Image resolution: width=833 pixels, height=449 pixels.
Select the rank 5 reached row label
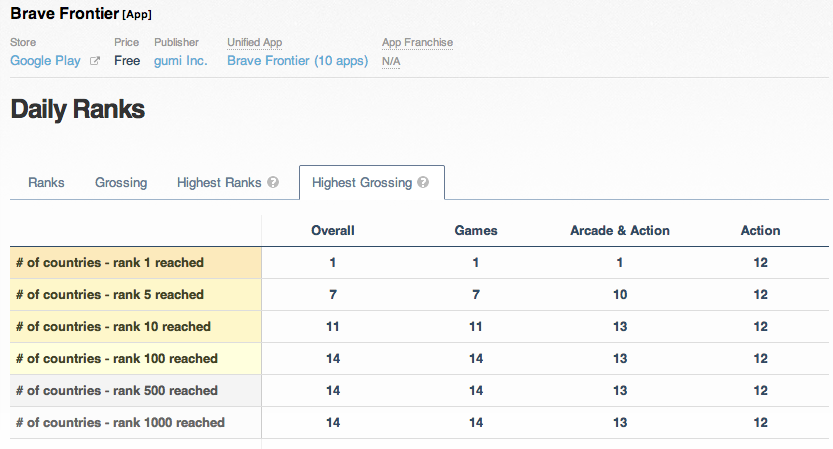135,294
